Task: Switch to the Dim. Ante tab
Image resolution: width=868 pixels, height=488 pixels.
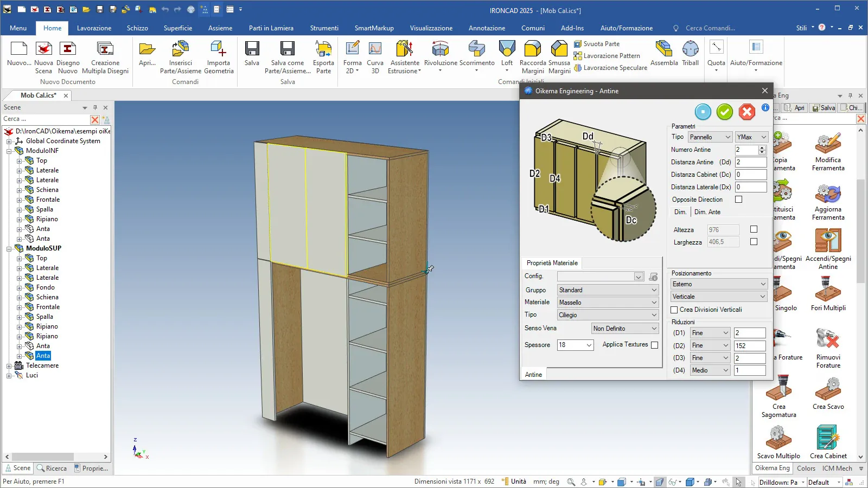Action: coord(707,212)
